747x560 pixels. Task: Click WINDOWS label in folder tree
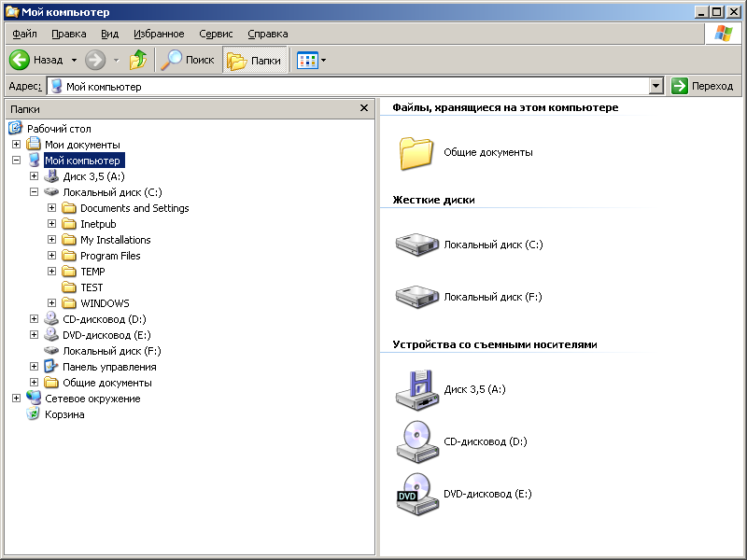click(x=105, y=303)
